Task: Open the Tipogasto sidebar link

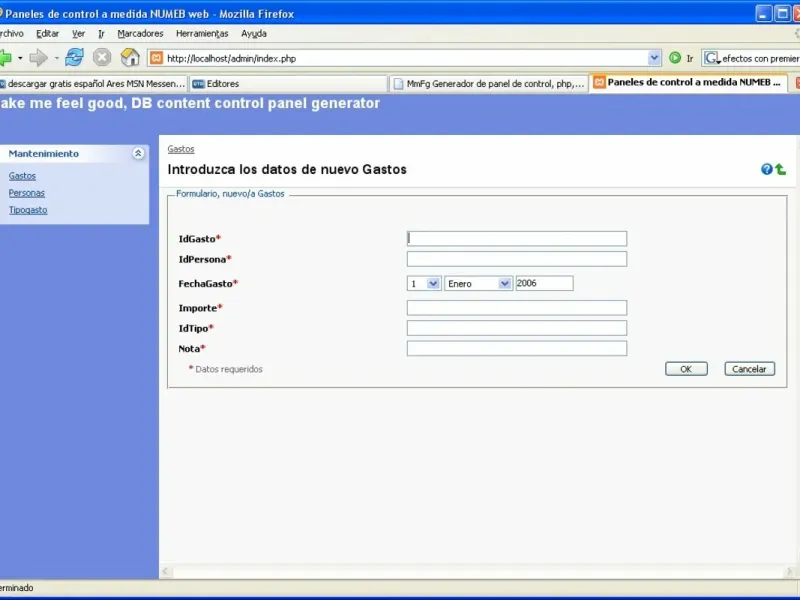Action: [x=28, y=210]
